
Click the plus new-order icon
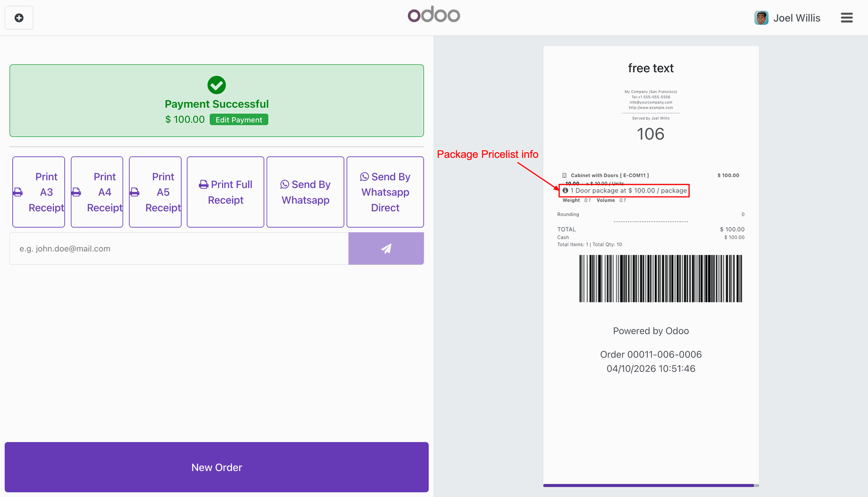click(19, 18)
